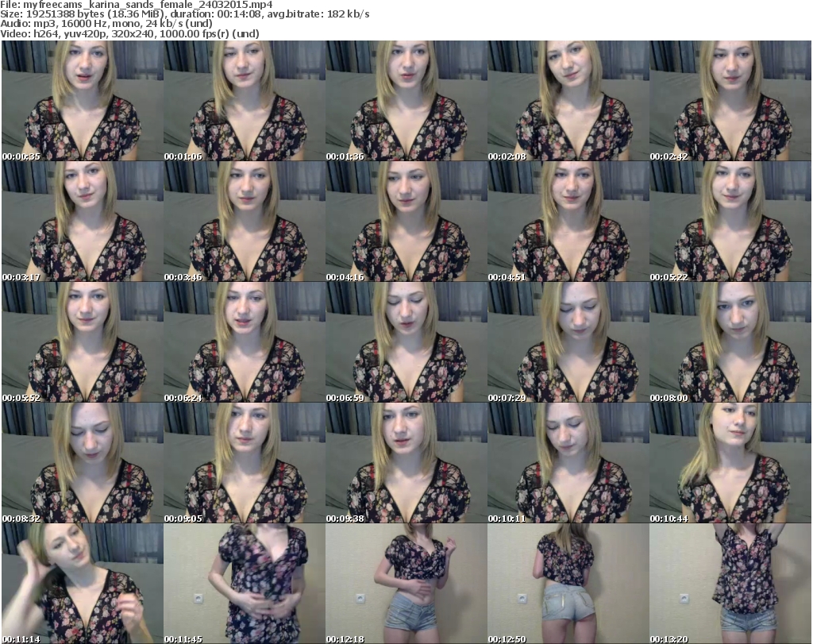The width and height of the screenshot is (813, 644).
Task: Select the thumbnail stamped 00:08:00
Action: tap(730, 342)
